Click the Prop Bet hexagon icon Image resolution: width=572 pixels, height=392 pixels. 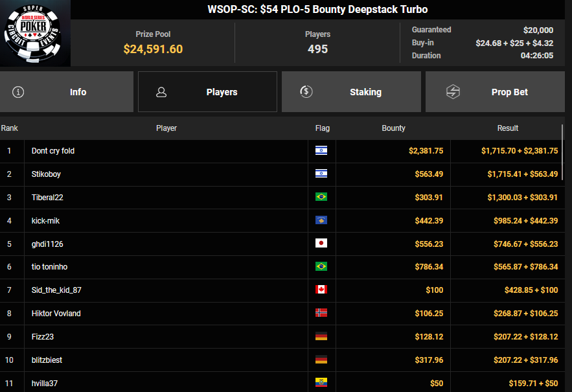click(x=453, y=92)
